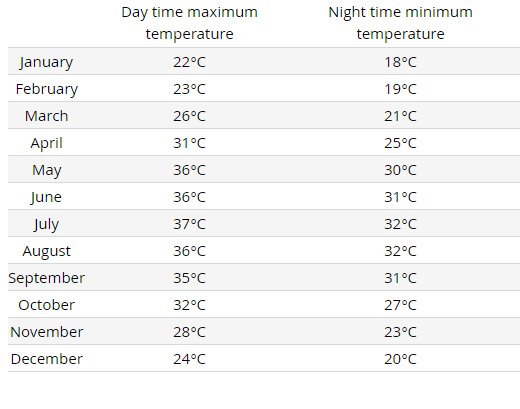The image size is (520, 409).
Task: Select the January row label
Action: click(46, 62)
